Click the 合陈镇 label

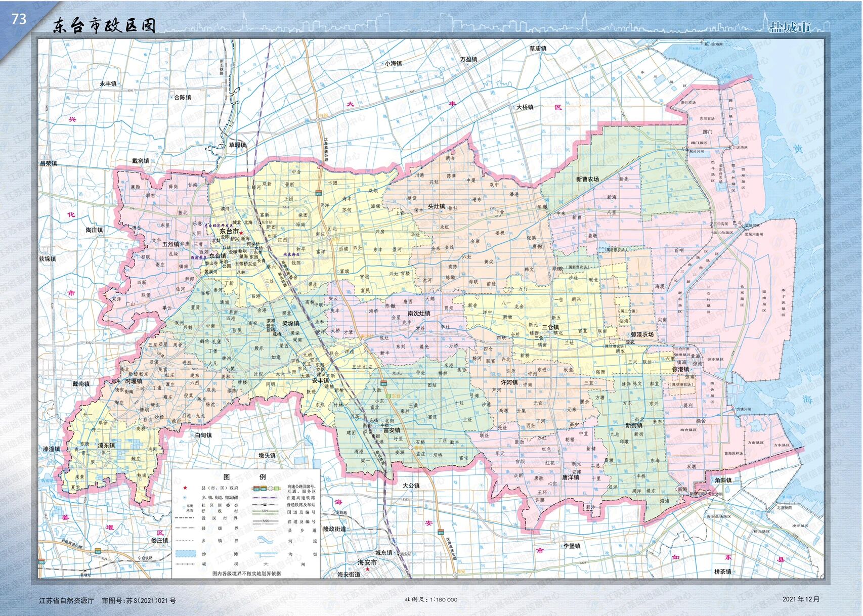[182, 97]
